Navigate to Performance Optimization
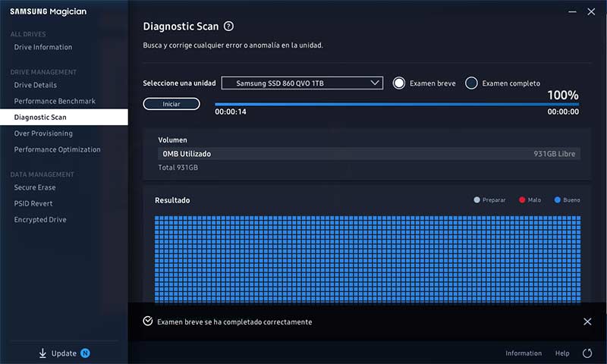 (x=58, y=149)
